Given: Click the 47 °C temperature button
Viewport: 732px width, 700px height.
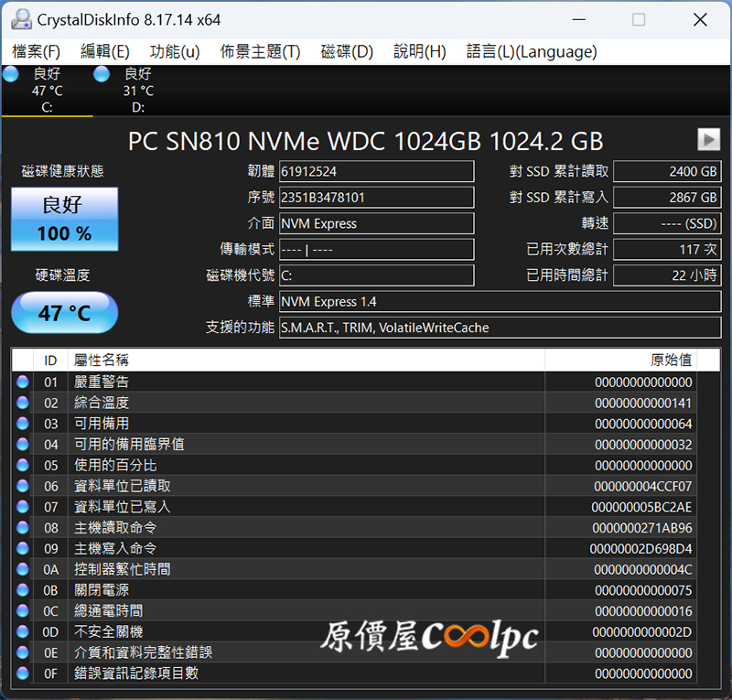Looking at the screenshot, I should (64, 312).
